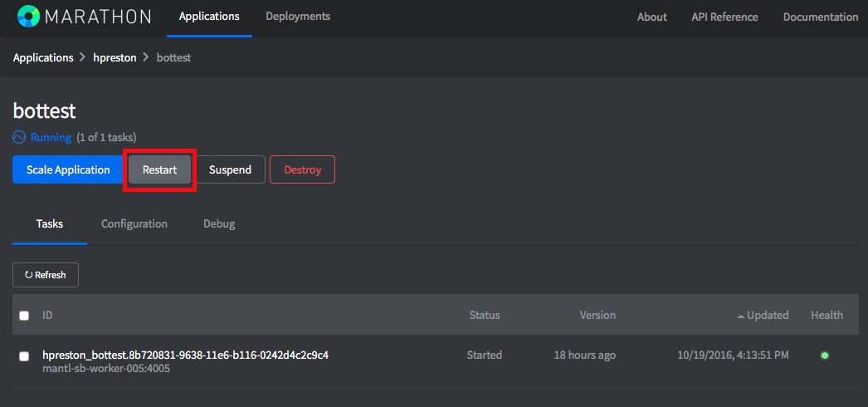Viewport: 868px width, 407px height.
Task: Sort by the Status column header
Action: [485, 315]
